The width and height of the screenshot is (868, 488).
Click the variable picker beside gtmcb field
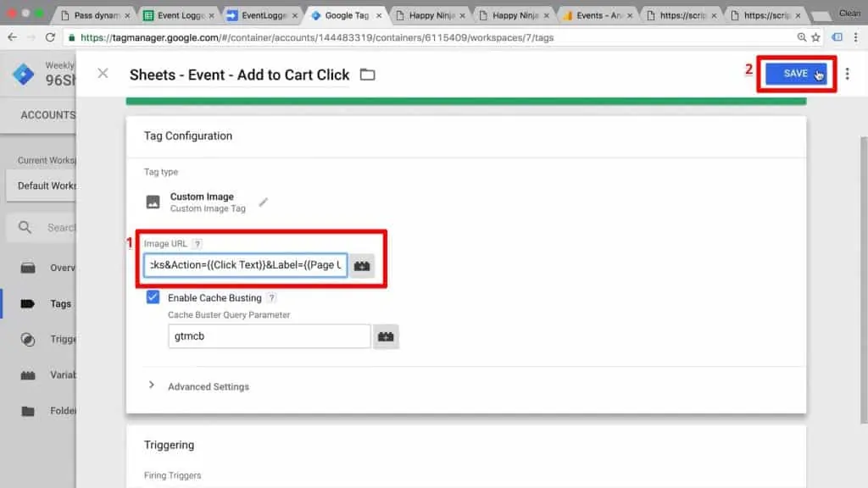pyautogui.click(x=386, y=336)
